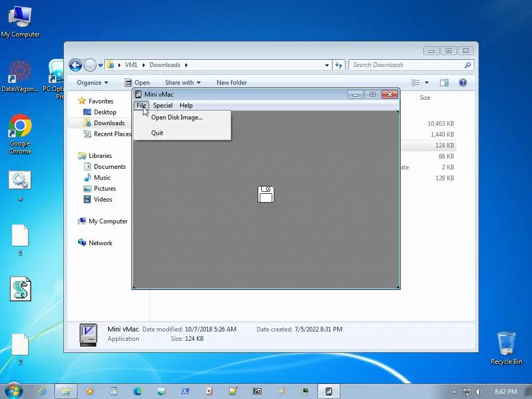Expand the view options dropdown arrow
Viewport: 532px width, 399px height.
tap(427, 83)
